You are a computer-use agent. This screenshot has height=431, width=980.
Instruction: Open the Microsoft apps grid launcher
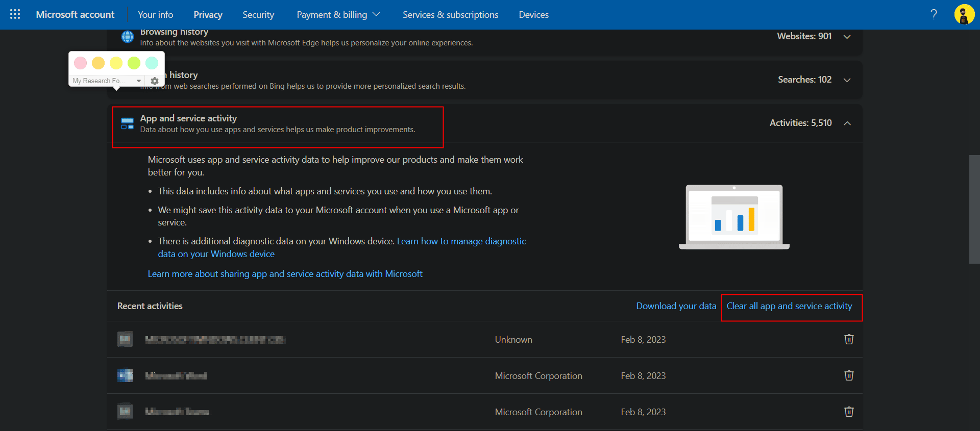pyautogui.click(x=15, y=14)
